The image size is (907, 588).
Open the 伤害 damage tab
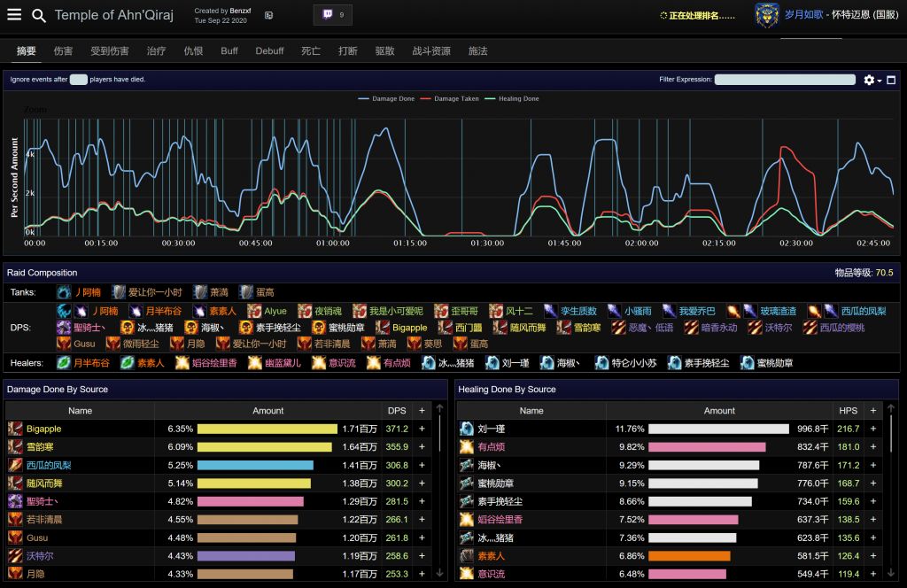63,51
